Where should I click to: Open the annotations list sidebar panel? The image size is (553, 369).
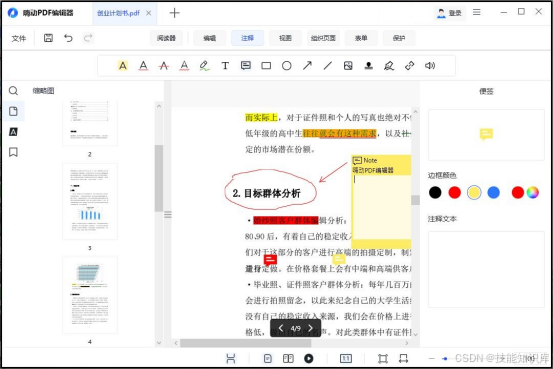[13, 132]
